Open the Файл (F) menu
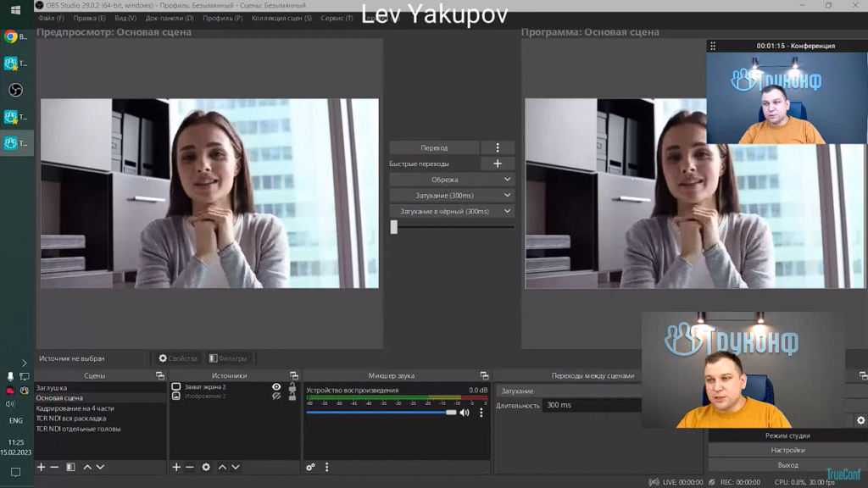Viewport: 868px width, 488px height. (x=51, y=19)
